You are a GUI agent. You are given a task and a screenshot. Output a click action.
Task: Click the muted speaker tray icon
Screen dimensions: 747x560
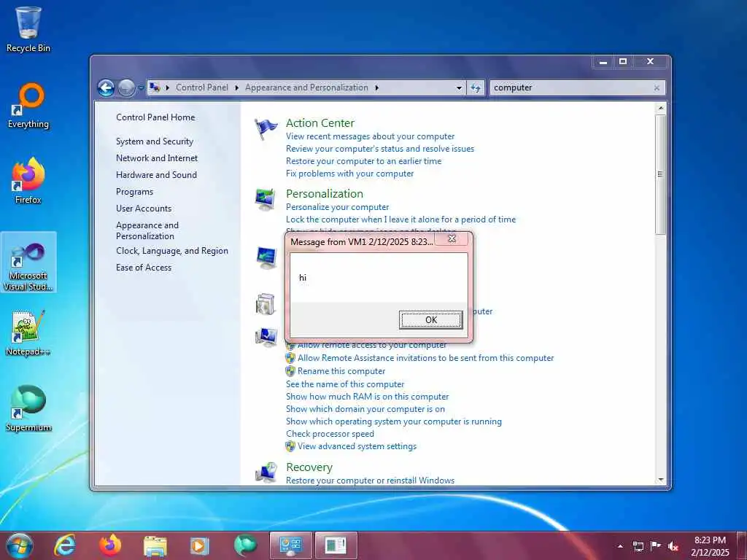click(673, 546)
